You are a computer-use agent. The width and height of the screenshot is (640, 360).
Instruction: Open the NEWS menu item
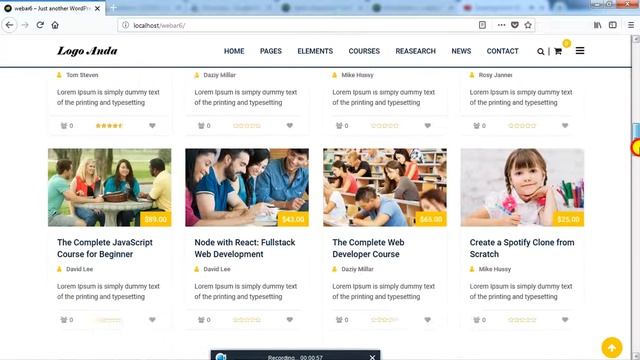461,51
